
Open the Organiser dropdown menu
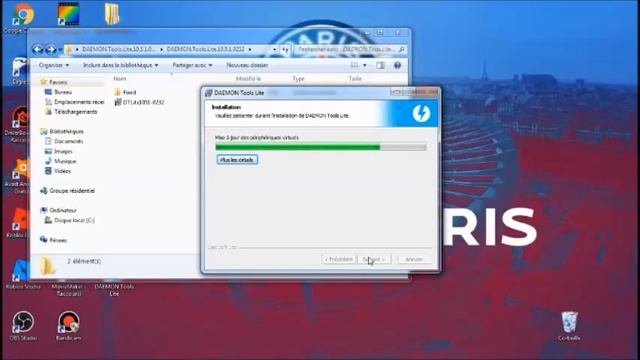tap(54, 65)
